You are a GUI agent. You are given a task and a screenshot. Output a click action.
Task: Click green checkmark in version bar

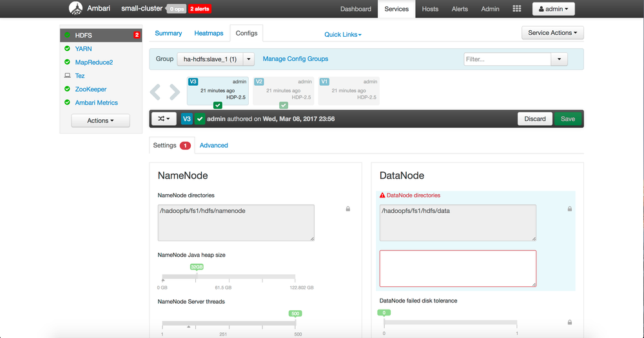click(200, 119)
